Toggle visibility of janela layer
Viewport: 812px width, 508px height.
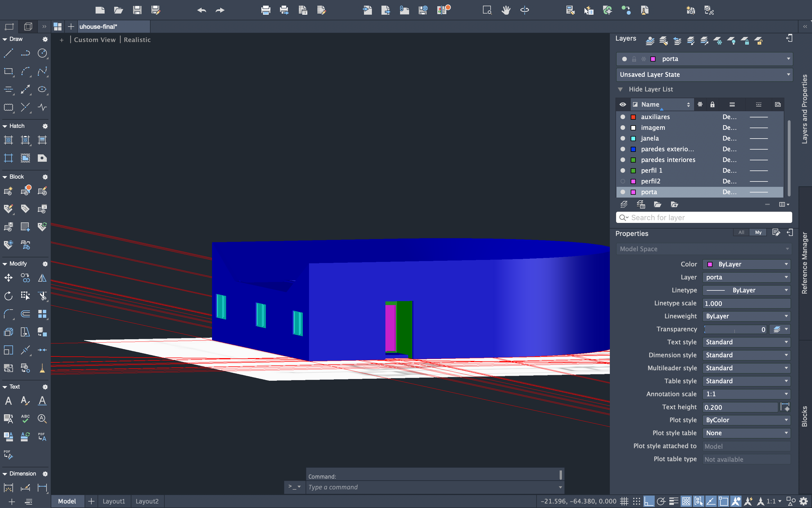coord(623,138)
